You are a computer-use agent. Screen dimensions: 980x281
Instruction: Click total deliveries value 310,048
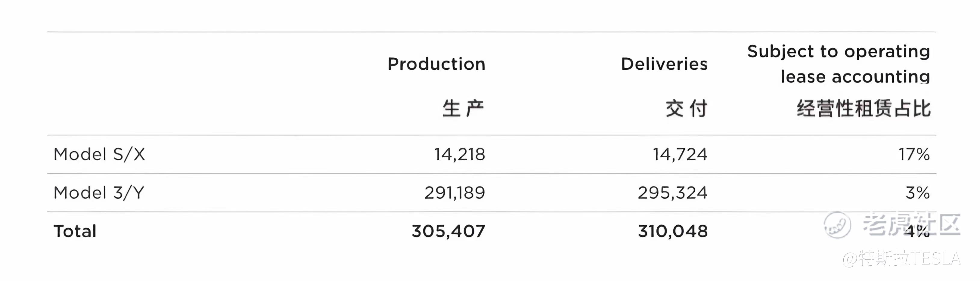[x=673, y=231]
